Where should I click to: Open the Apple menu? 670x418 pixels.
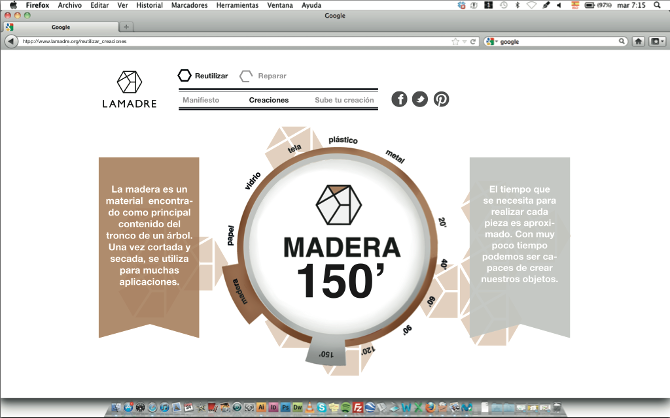point(13,5)
